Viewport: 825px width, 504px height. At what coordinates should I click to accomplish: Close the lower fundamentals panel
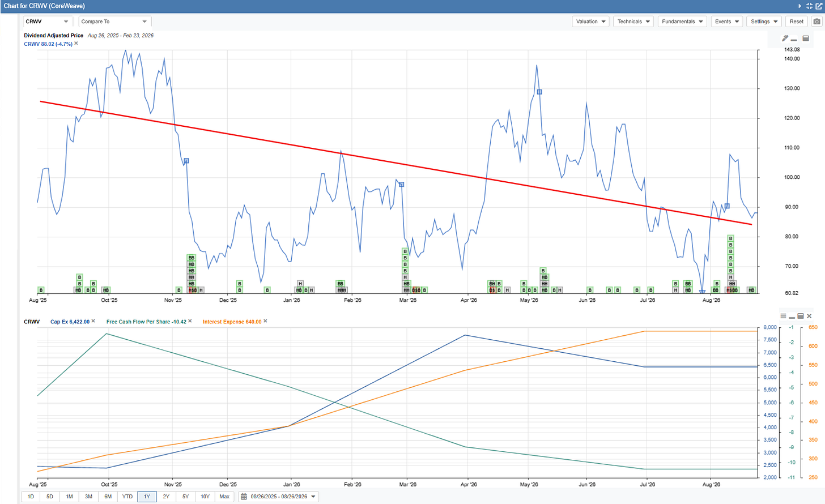point(809,316)
